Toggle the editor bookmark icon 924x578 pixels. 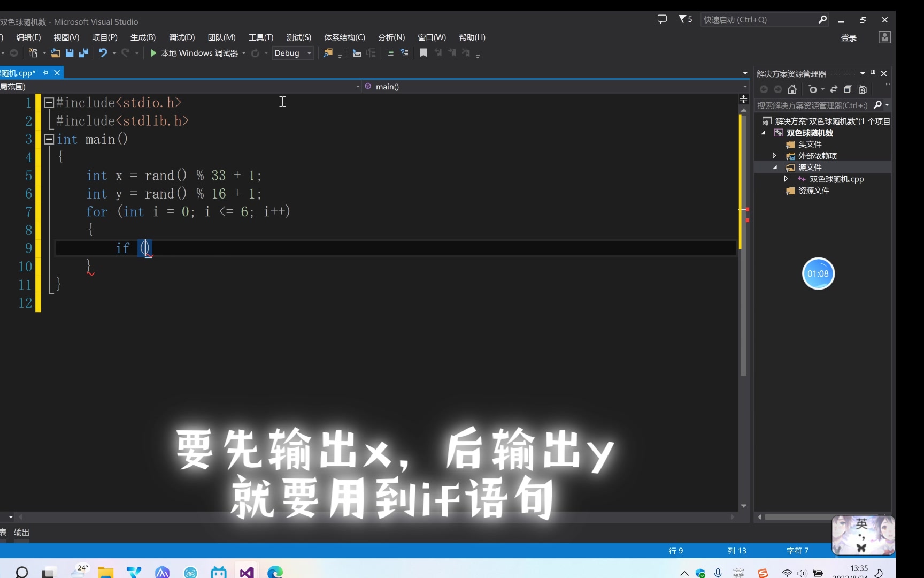click(x=423, y=53)
